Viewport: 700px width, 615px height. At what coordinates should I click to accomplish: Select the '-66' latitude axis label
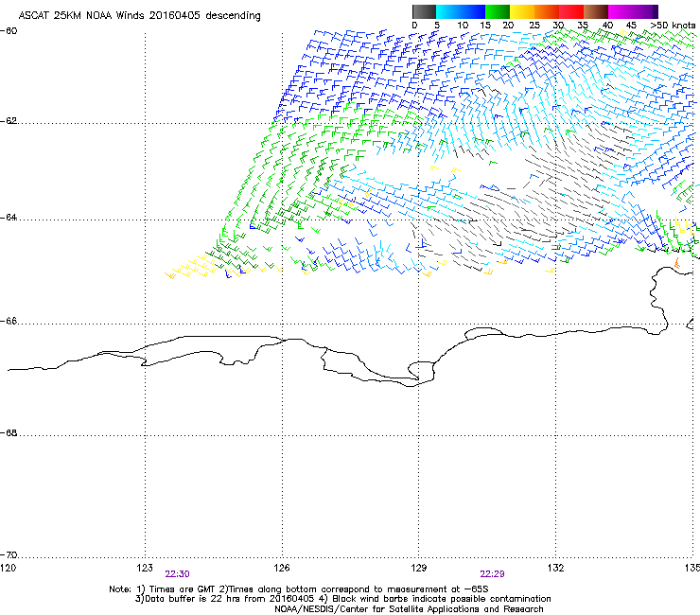[9, 322]
